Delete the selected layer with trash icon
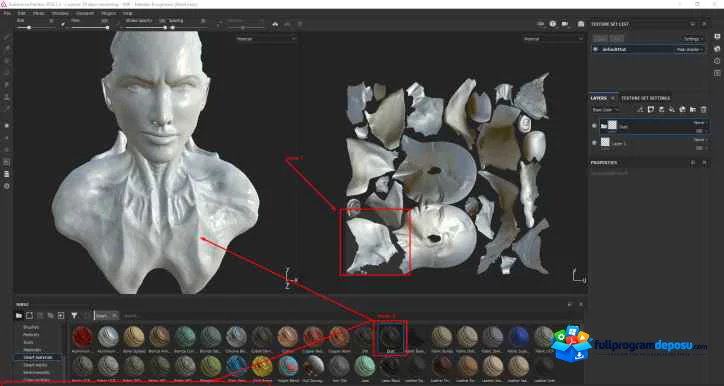Viewport: 724px width, 386px height. tap(703, 109)
